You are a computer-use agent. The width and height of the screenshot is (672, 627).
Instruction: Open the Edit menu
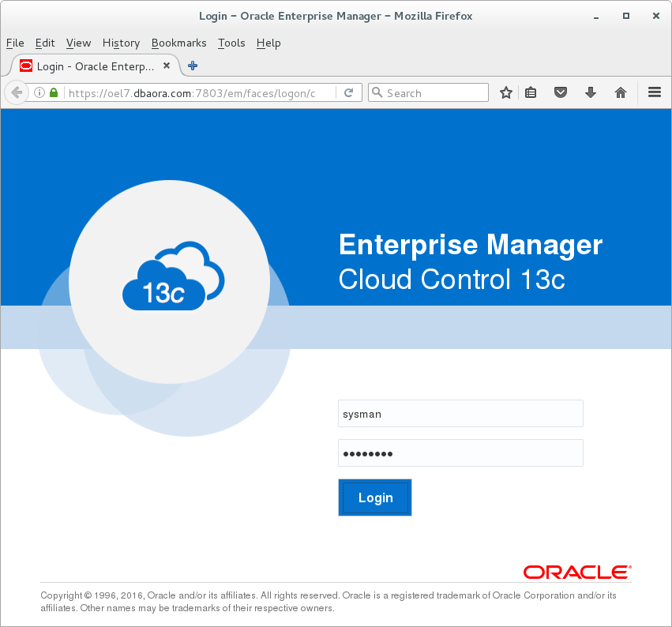45,43
